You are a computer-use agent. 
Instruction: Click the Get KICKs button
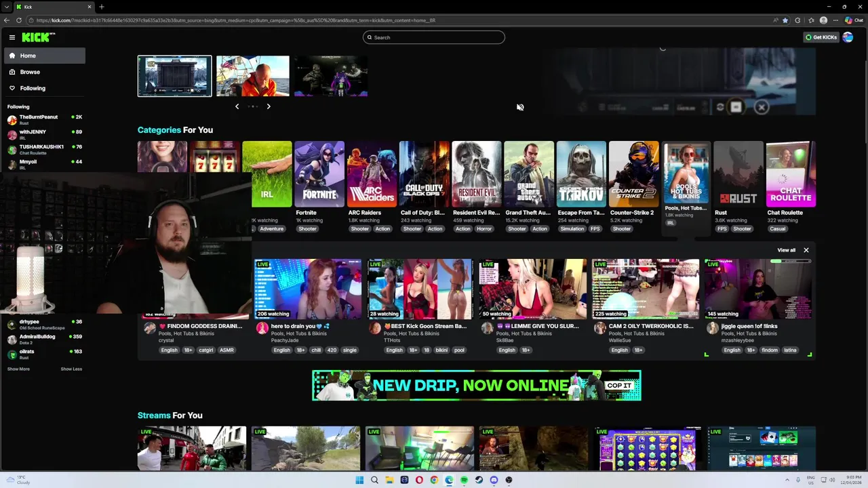(821, 37)
